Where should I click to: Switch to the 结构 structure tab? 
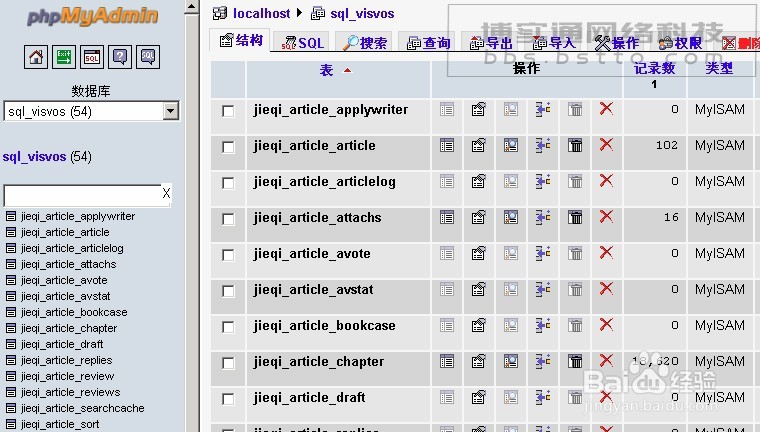click(x=241, y=41)
